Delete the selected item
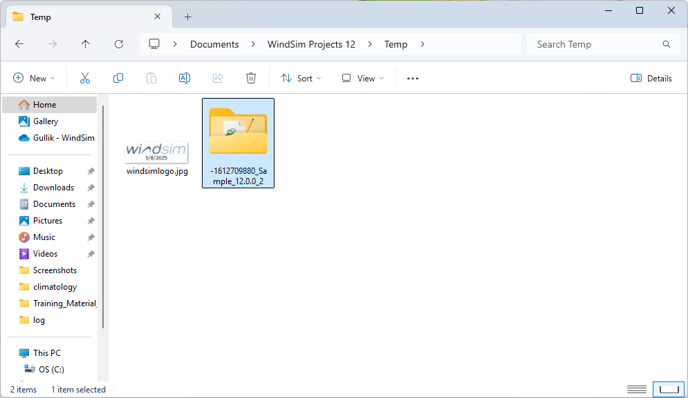Image resolution: width=688 pixels, height=398 pixels. tap(251, 78)
